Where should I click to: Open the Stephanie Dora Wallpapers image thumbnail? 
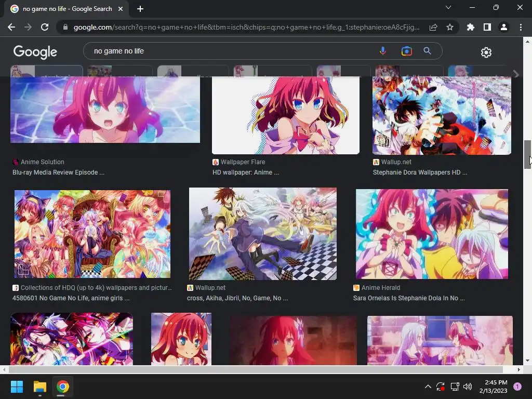[x=442, y=115]
